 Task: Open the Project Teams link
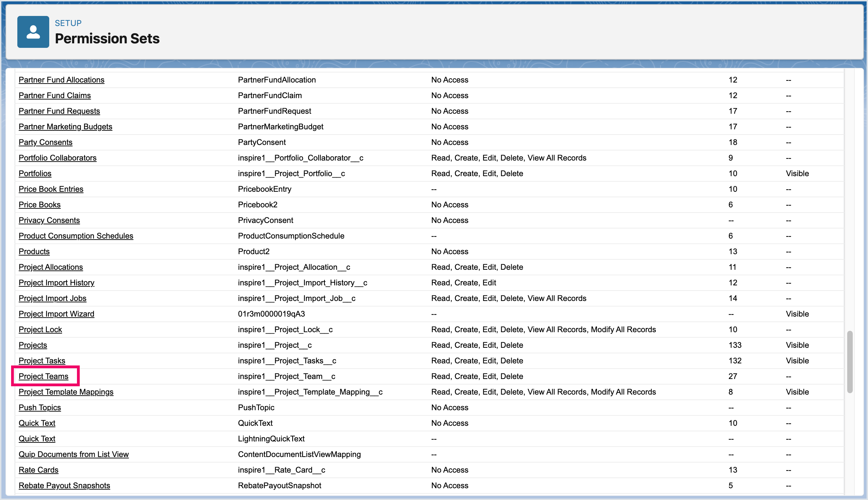click(43, 376)
